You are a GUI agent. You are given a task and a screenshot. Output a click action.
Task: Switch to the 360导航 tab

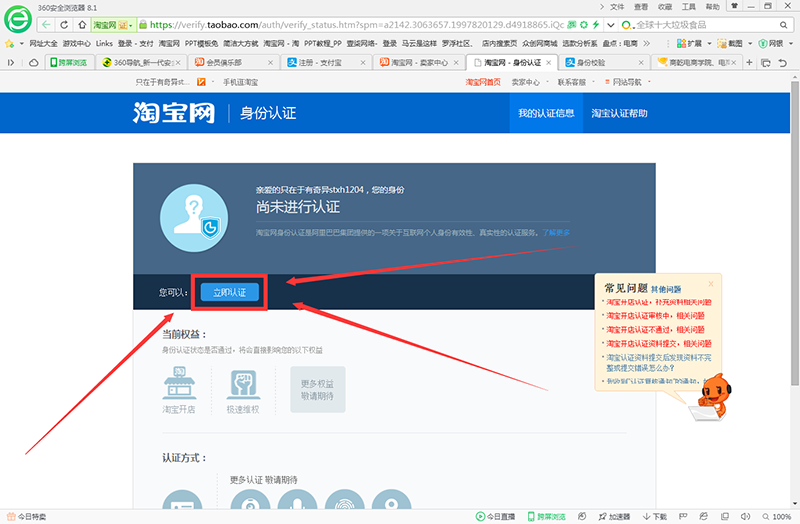click(x=141, y=62)
